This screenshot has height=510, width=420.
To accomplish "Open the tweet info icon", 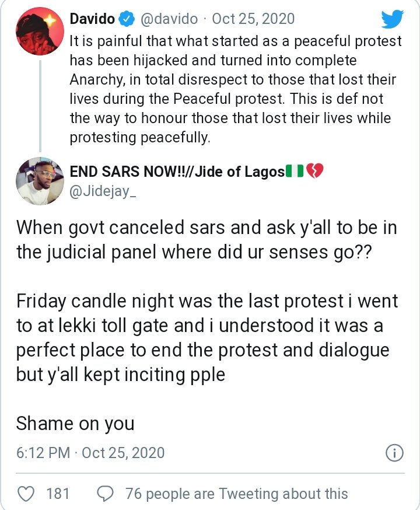I will coord(395,453).
